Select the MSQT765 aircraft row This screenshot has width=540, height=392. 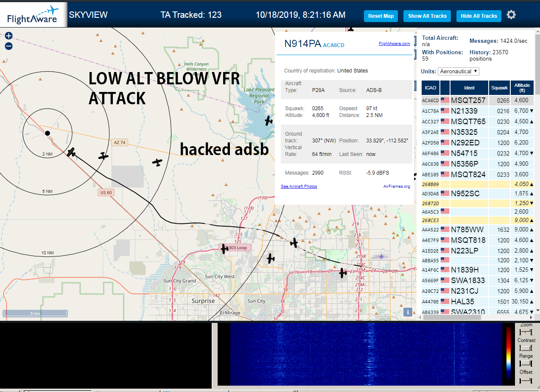478,122
